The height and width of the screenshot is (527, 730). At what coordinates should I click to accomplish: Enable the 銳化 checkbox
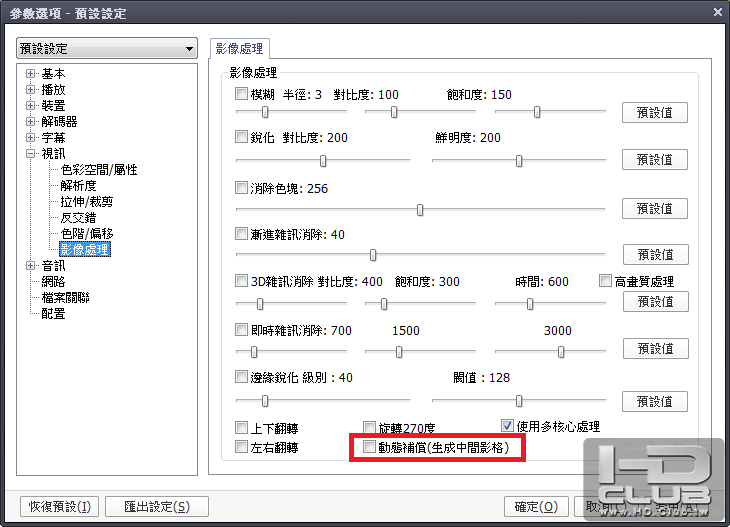(241, 137)
